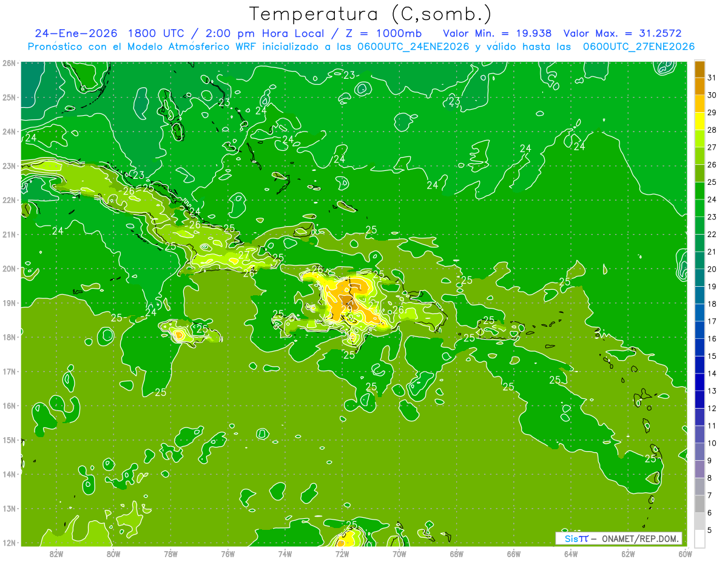
Task: Select the date text "24-Ene-2026"
Action: pyautogui.click(x=77, y=33)
